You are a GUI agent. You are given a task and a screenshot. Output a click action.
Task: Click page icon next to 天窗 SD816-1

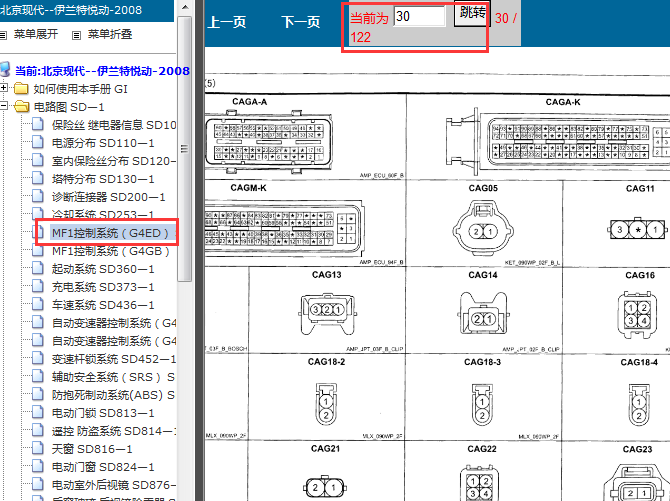pos(38,448)
